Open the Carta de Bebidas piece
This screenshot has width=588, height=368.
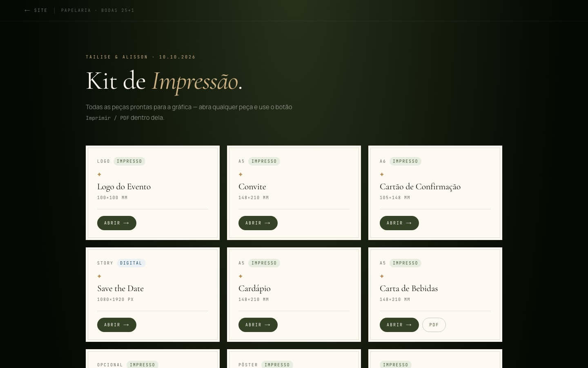click(399, 325)
